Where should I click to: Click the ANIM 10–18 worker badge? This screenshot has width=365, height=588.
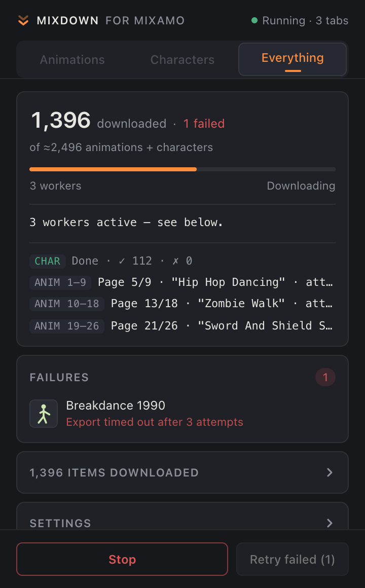point(67,304)
